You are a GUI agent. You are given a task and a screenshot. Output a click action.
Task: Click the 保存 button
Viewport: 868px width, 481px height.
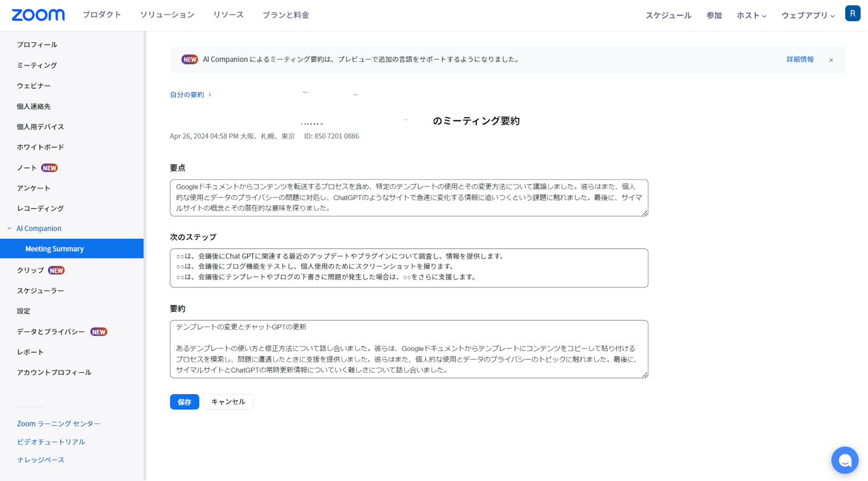pos(184,402)
